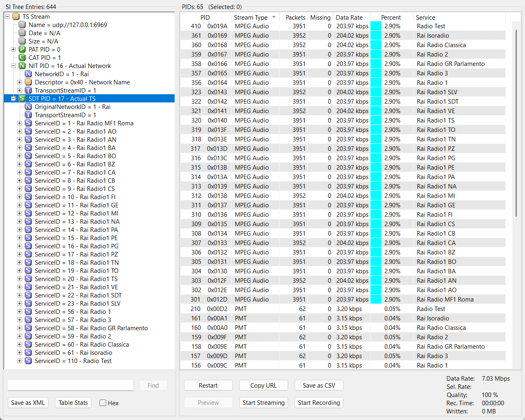Expand the Descriptor 0x40 Network Name node

(x=19, y=82)
